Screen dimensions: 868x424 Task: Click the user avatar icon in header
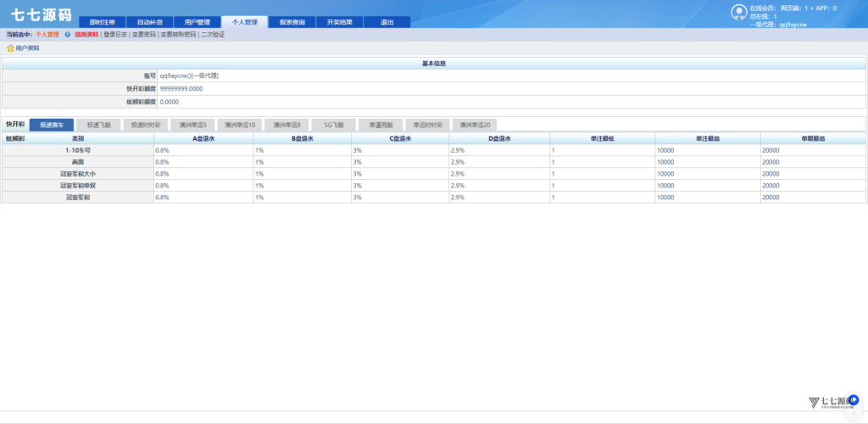point(738,12)
